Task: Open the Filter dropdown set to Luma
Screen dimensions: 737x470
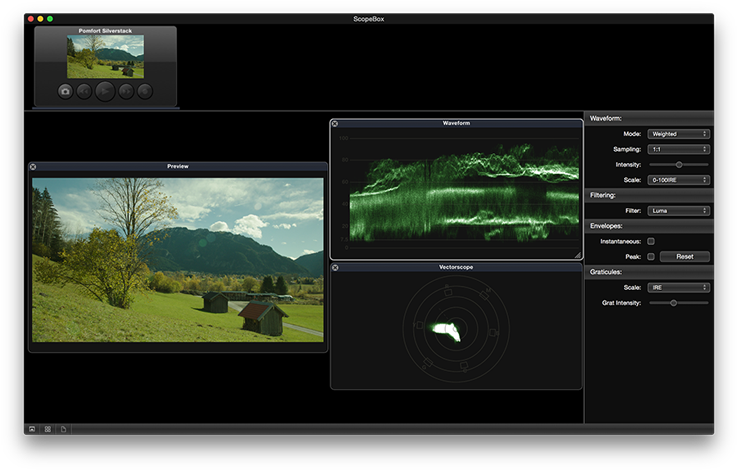Action: coord(678,210)
